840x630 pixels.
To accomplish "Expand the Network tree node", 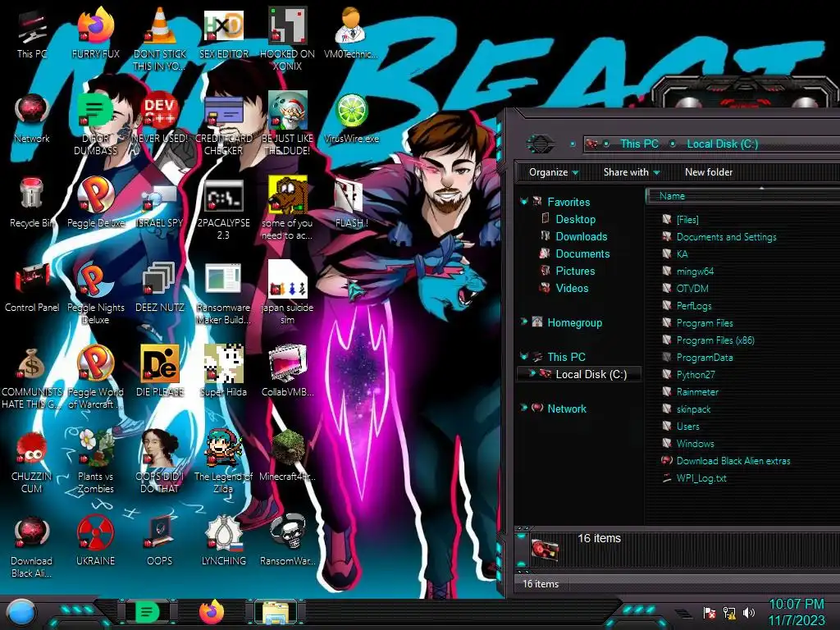I will pyautogui.click(x=524, y=408).
